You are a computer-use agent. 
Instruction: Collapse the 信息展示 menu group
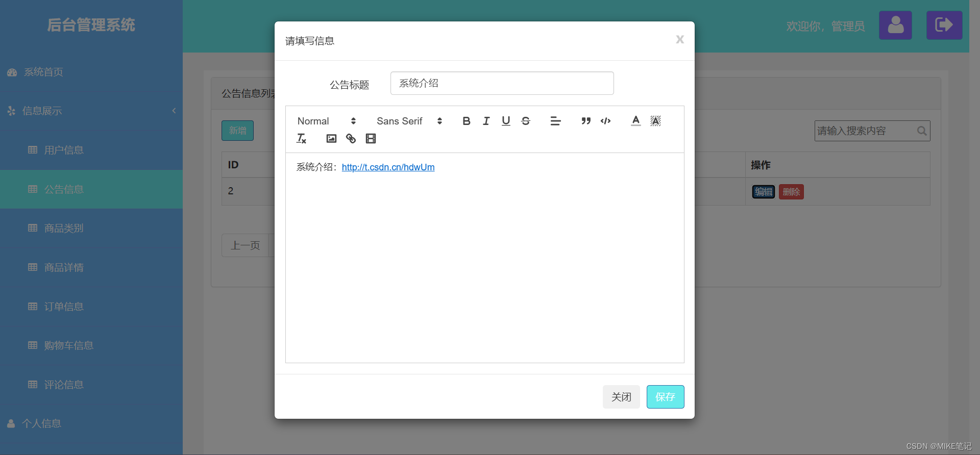pyautogui.click(x=91, y=111)
